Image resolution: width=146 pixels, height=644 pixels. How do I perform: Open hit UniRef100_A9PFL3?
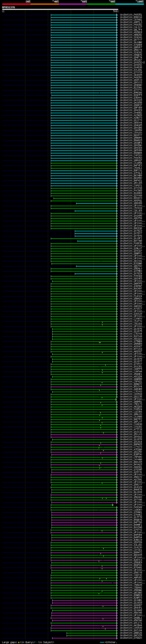(131, 22)
